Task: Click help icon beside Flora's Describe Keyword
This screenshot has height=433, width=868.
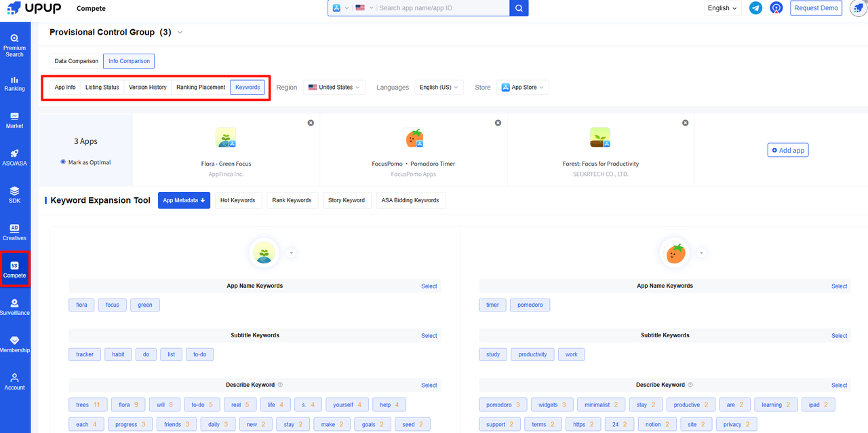Action: tap(280, 385)
